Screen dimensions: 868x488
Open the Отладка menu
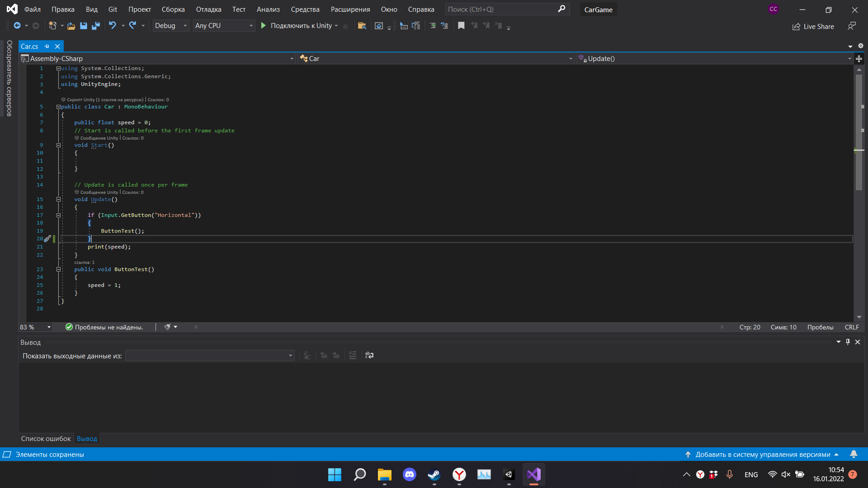(208, 9)
